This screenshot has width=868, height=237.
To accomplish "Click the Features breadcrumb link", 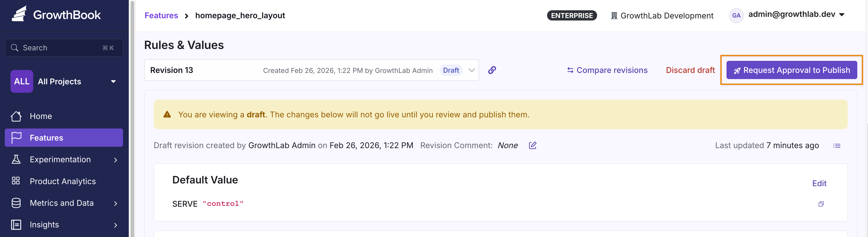I will (x=161, y=15).
